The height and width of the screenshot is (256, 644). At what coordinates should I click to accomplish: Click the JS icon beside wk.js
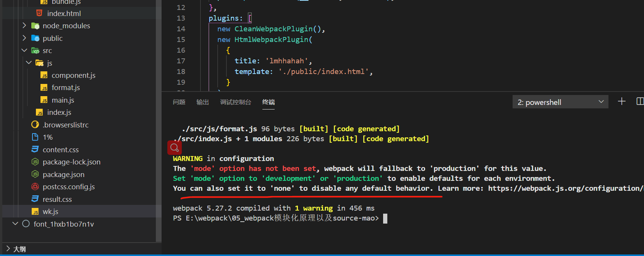(x=35, y=212)
